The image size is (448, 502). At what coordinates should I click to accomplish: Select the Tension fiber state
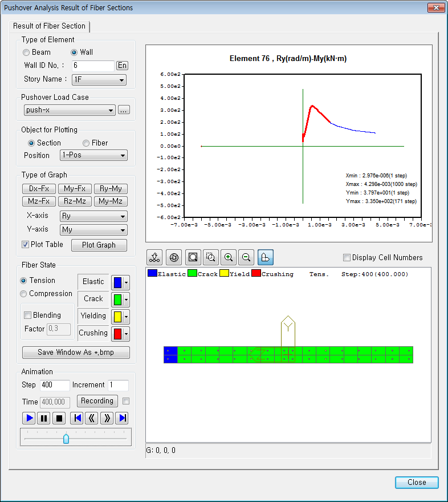(23, 281)
